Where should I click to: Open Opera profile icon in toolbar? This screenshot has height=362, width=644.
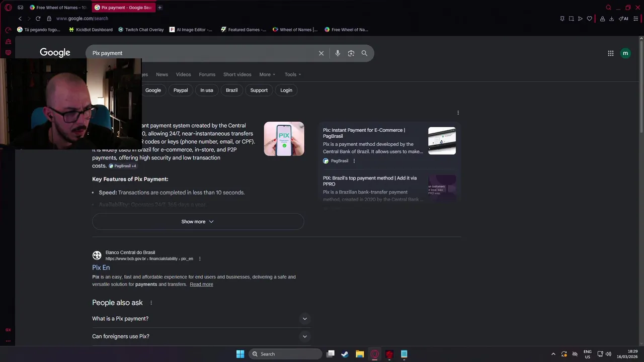click(x=602, y=19)
